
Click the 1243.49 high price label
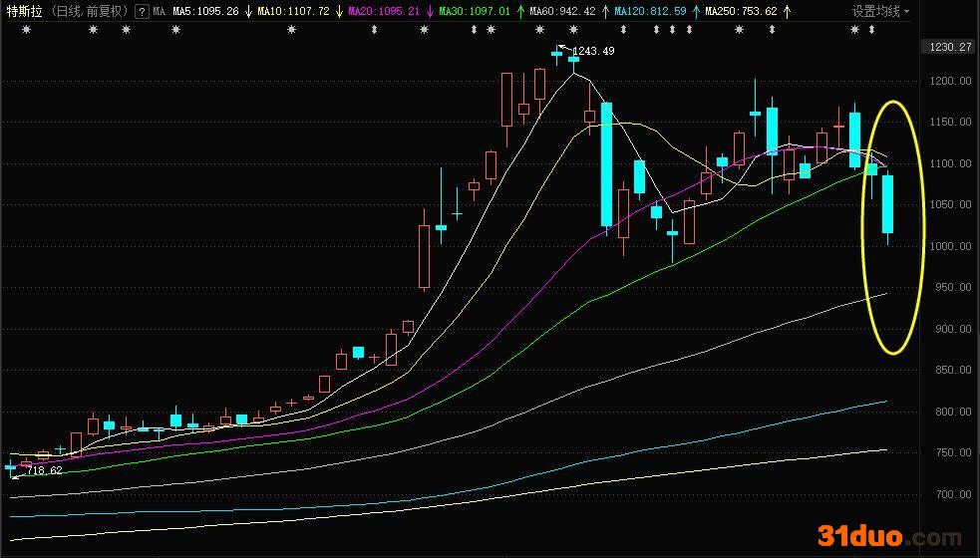point(592,51)
